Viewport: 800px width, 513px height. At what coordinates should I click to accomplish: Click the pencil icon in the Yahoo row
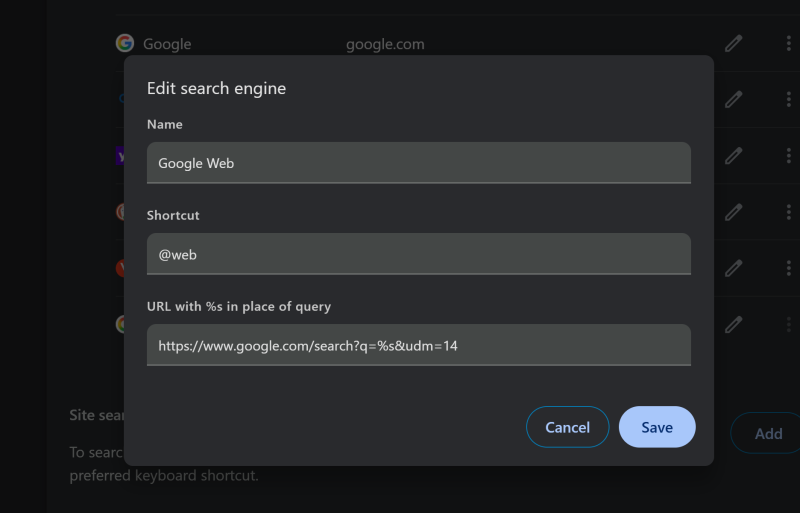pos(733,156)
